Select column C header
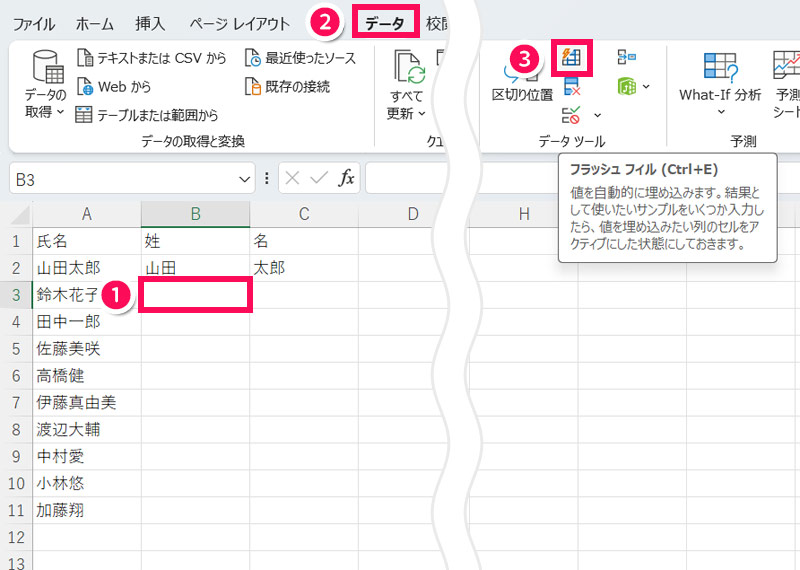 point(304,214)
